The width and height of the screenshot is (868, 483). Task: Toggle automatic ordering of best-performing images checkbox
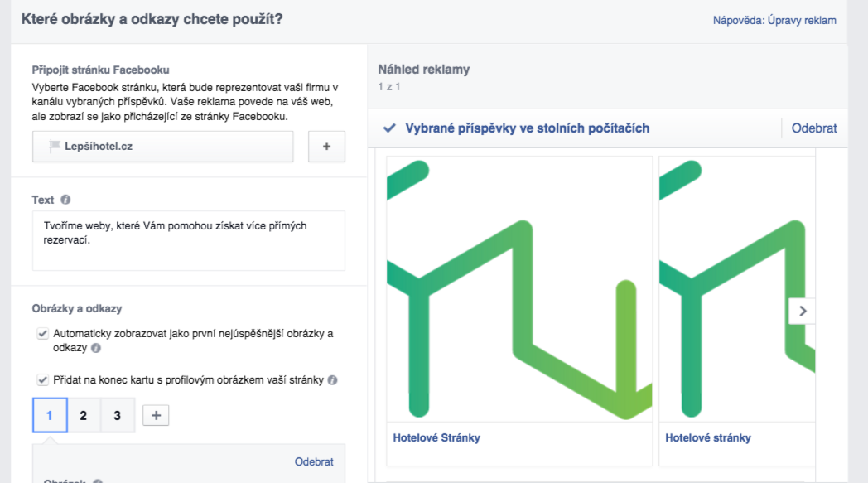[x=42, y=333]
